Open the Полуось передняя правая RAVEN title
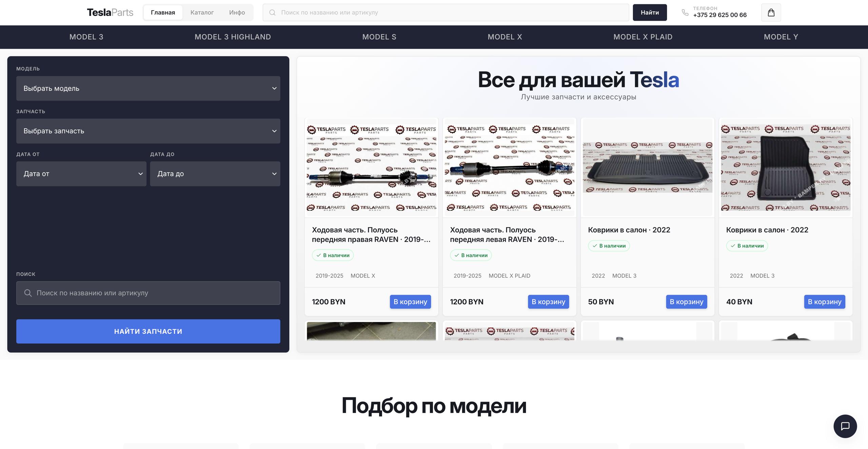This screenshot has width=868, height=449. click(x=371, y=235)
